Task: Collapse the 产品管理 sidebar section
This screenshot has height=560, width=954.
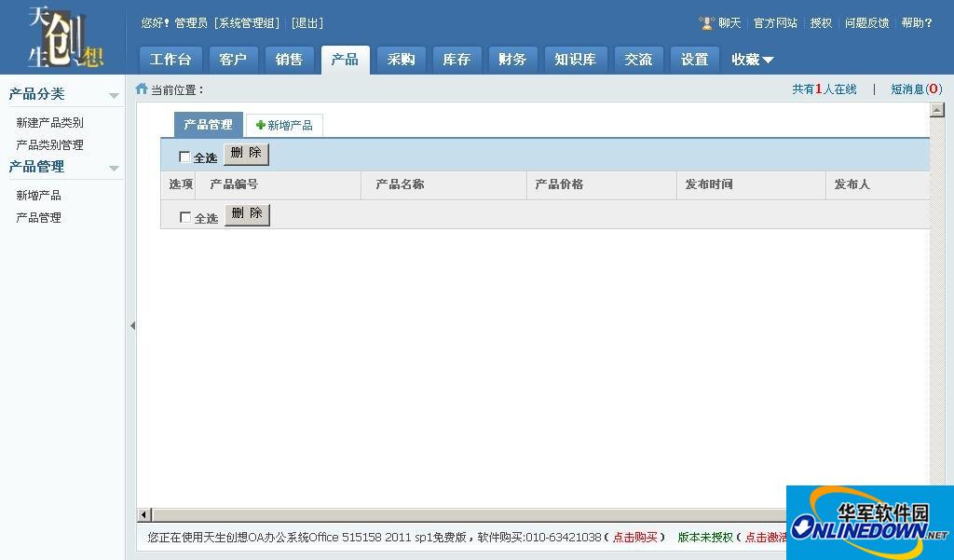Action: click(x=114, y=169)
